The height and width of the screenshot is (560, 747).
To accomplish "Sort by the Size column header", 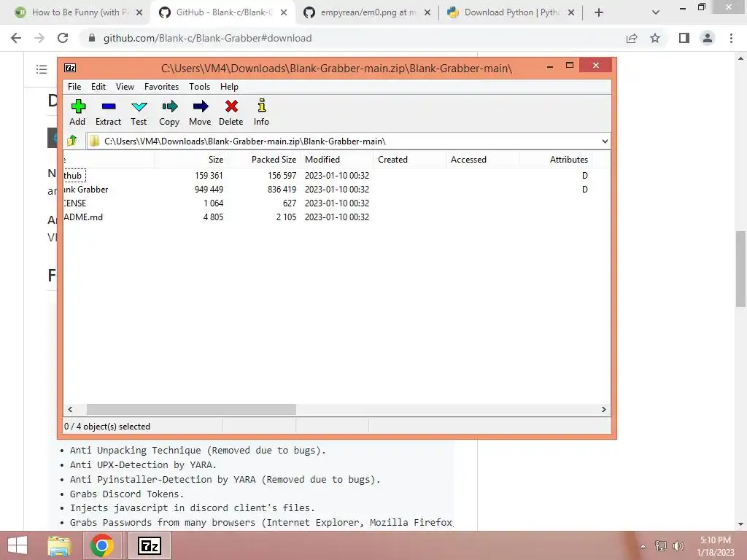I will pyautogui.click(x=190, y=160).
